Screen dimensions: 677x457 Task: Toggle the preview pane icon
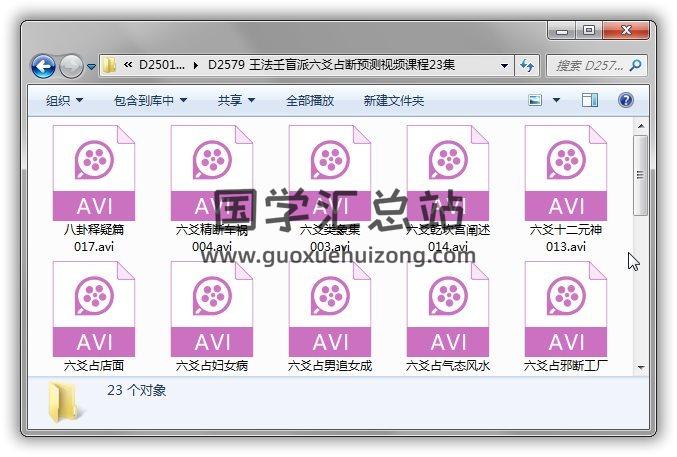tap(590, 100)
